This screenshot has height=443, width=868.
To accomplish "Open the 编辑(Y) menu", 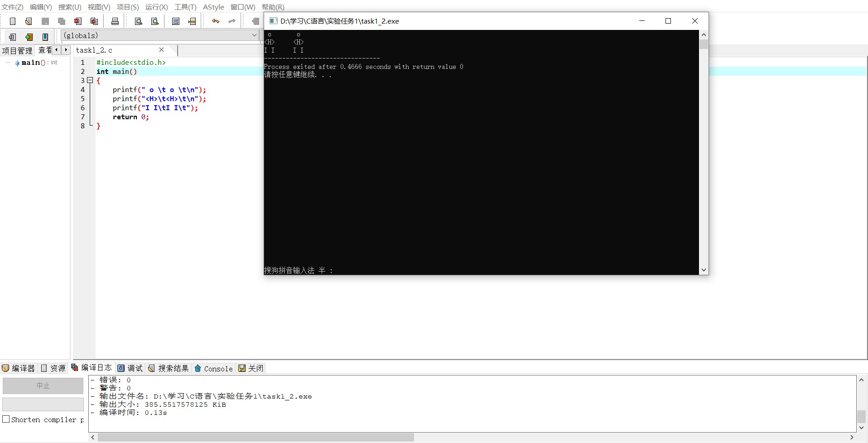I will tap(41, 7).
